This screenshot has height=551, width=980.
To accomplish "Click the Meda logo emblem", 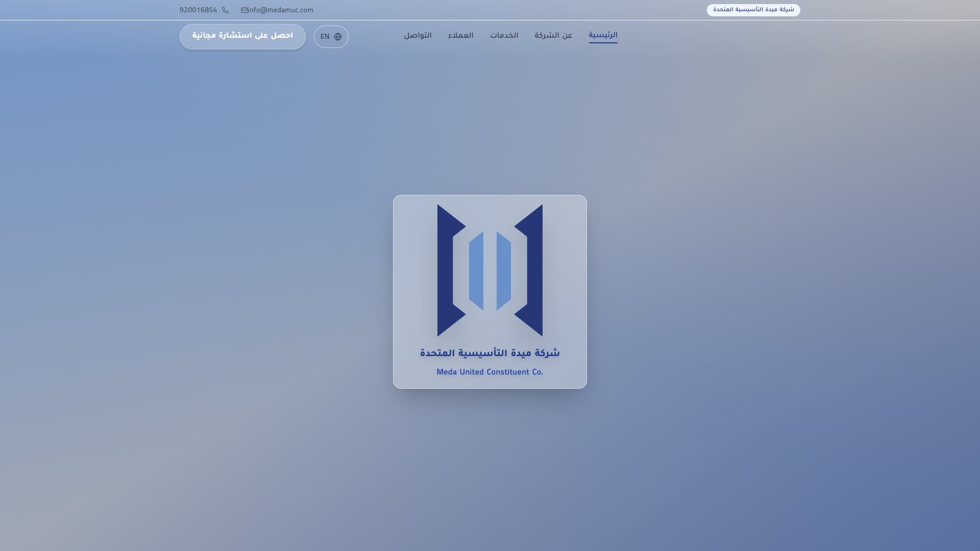I will click(490, 270).
